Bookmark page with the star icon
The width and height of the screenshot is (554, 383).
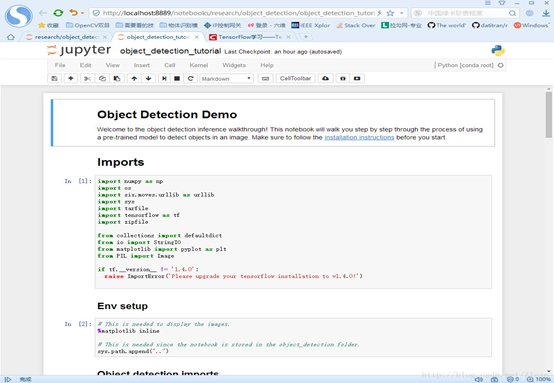coord(390,13)
